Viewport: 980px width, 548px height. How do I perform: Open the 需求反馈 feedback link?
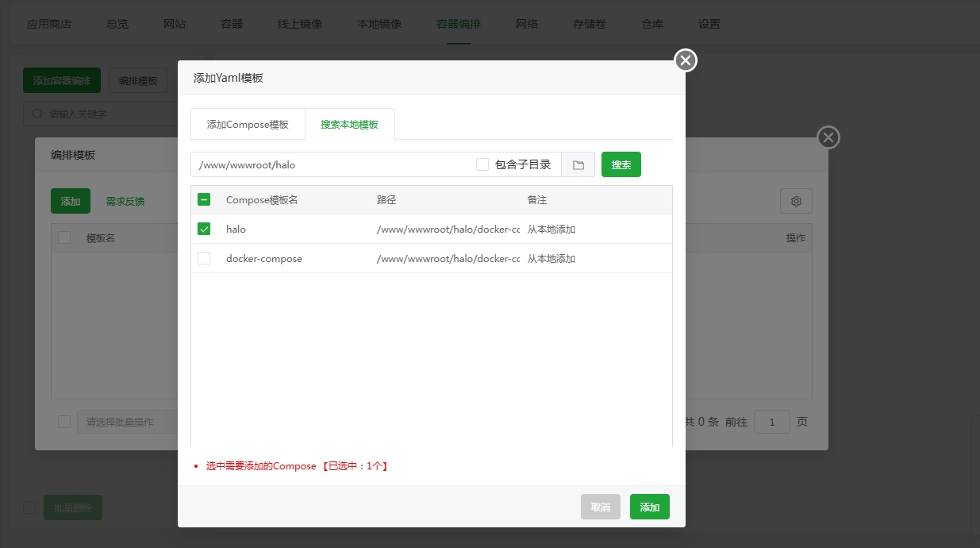[127, 201]
